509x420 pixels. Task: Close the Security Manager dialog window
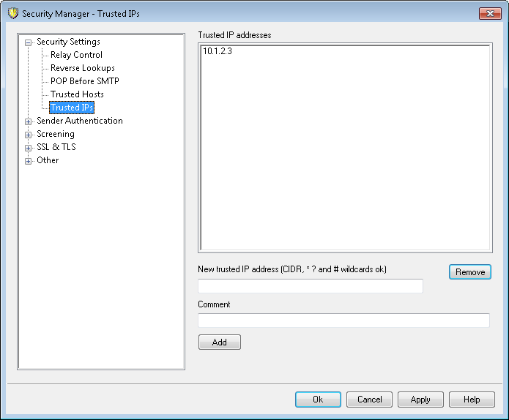click(x=490, y=13)
